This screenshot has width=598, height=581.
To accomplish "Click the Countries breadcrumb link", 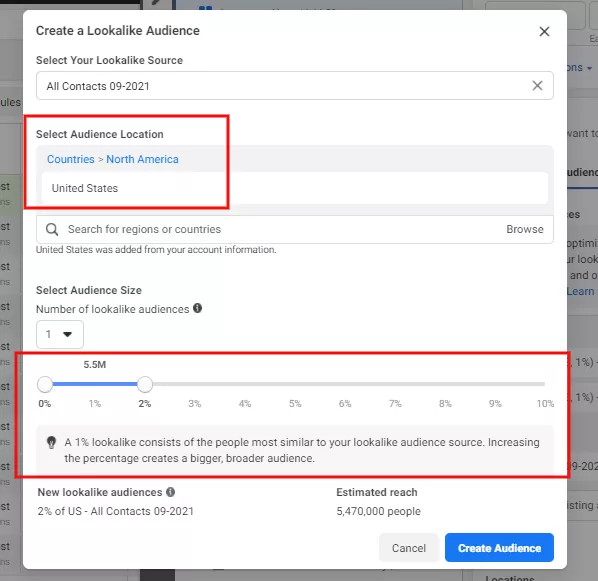I will pos(71,159).
